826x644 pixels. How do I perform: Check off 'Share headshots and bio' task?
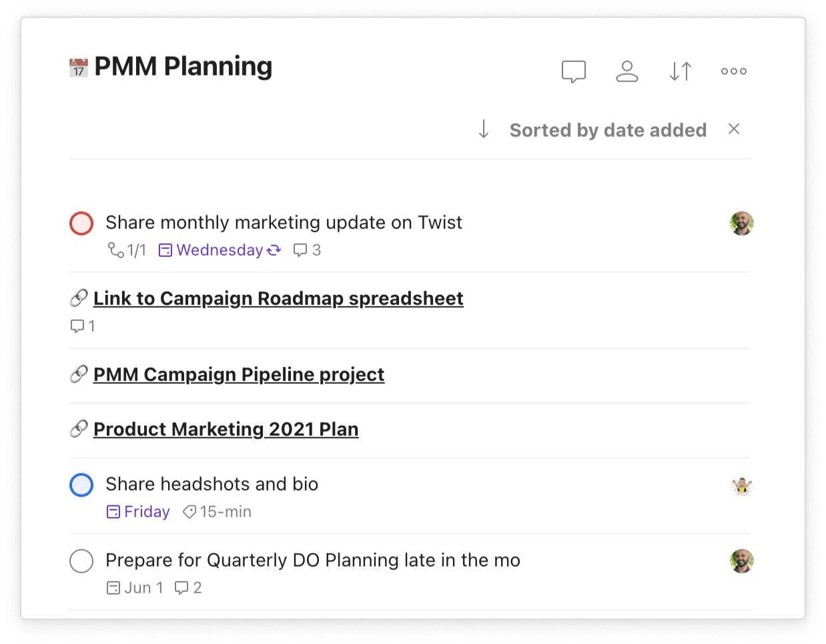click(x=81, y=485)
